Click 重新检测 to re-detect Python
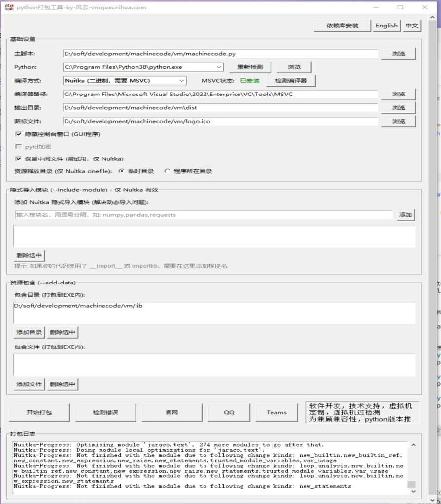The height and width of the screenshot is (504, 441). point(250,67)
